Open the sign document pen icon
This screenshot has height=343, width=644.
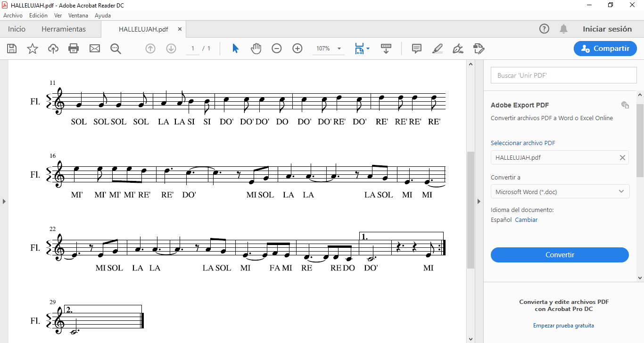(x=458, y=49)
